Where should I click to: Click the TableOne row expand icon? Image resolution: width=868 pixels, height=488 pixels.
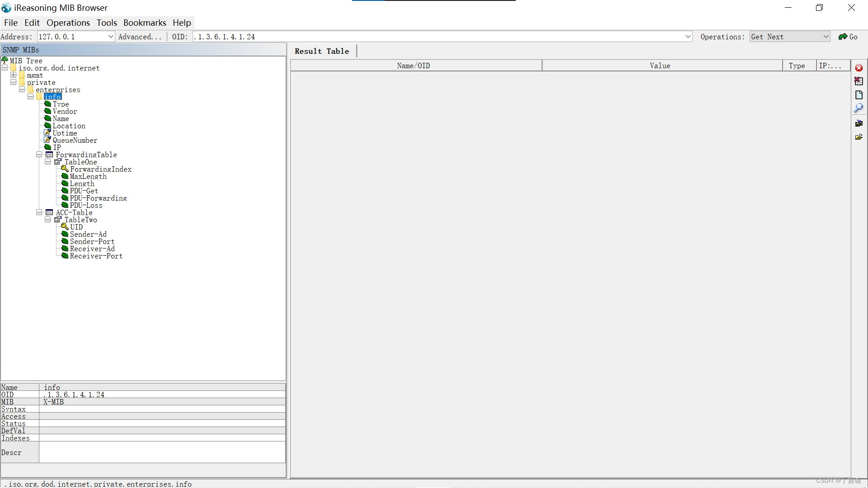click(x=47, y=162)
